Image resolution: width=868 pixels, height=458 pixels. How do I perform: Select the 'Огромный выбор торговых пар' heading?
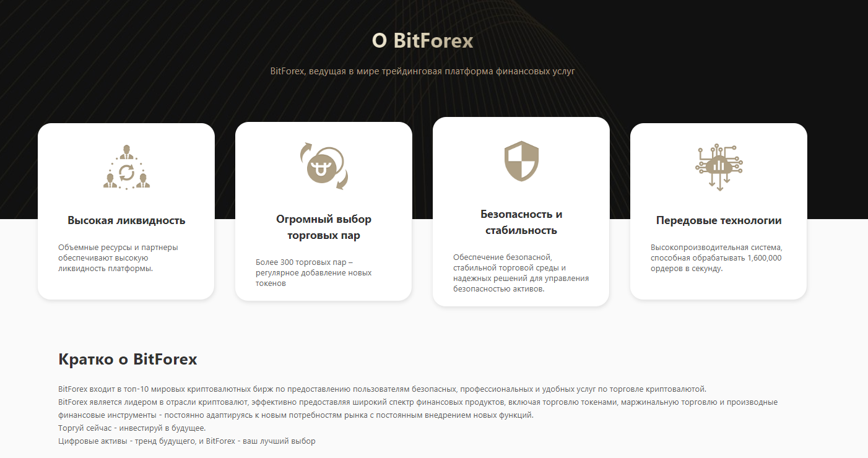pos(324,227)
